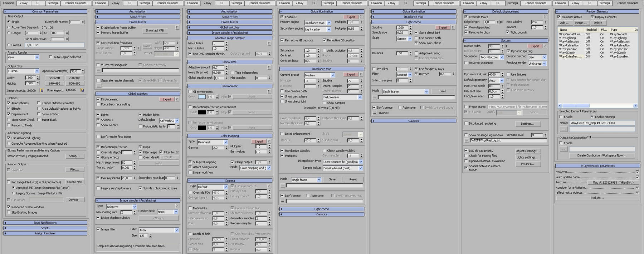The image size is (644, 254).
Task: Open the GI environment color swatch
Action: (x=202, y=97)
